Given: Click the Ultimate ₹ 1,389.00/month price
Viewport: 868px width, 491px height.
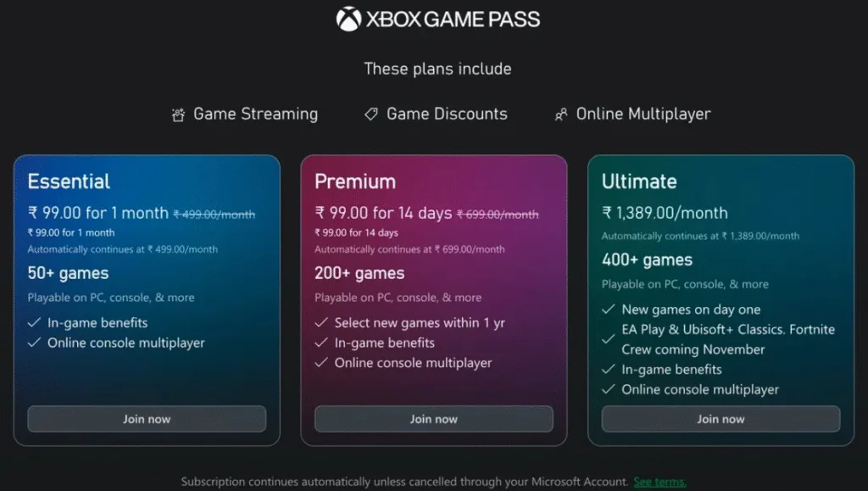Looking at the screenshot, I should [x=665, y=213].
